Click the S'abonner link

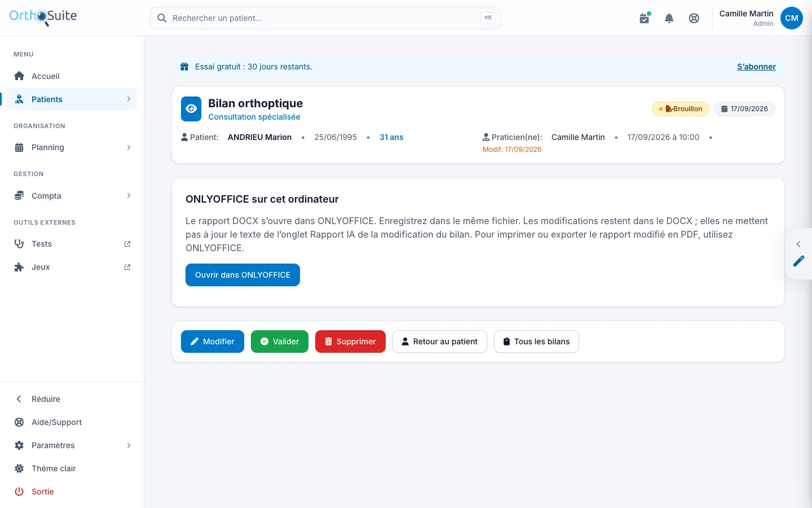pyautogui.click(x=756, y=67)
